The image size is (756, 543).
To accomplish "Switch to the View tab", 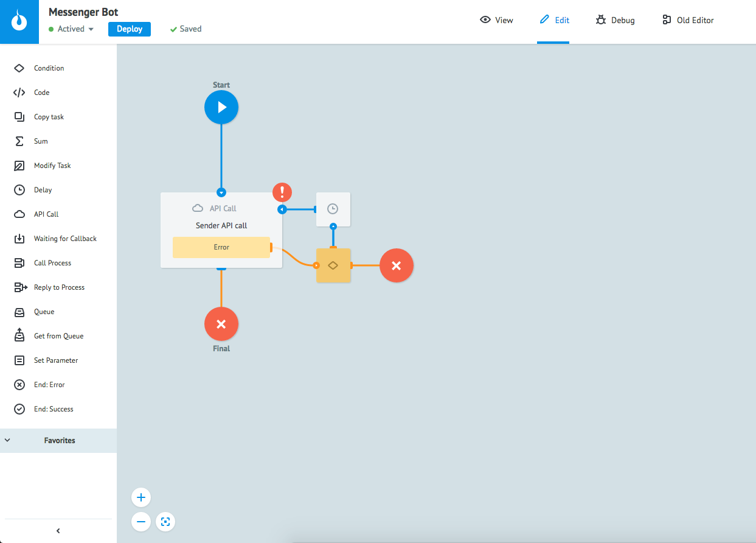I will pos(496,20).
